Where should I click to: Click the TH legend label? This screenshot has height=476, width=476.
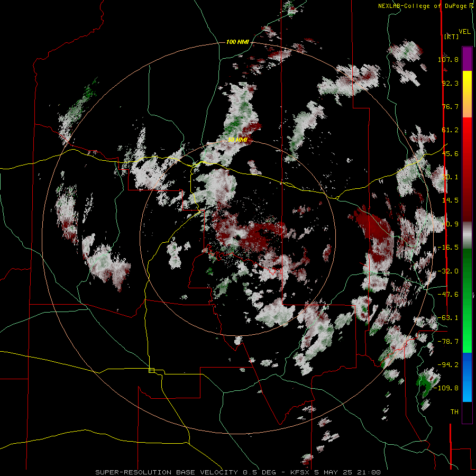[454, 412]
